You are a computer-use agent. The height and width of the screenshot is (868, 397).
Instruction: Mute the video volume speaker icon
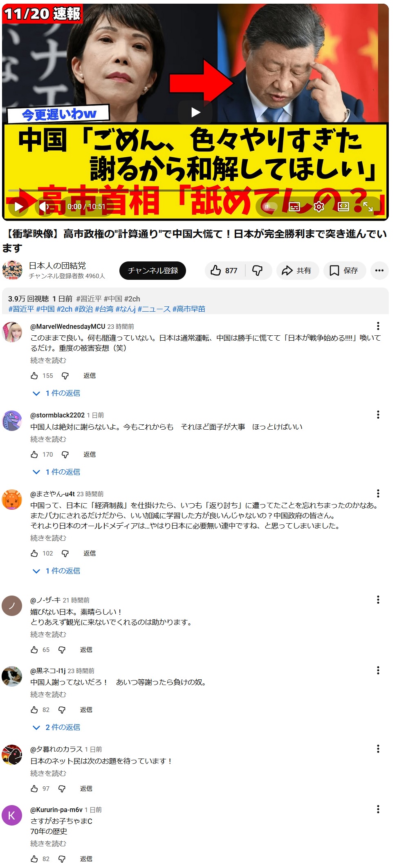pos(44,207)
